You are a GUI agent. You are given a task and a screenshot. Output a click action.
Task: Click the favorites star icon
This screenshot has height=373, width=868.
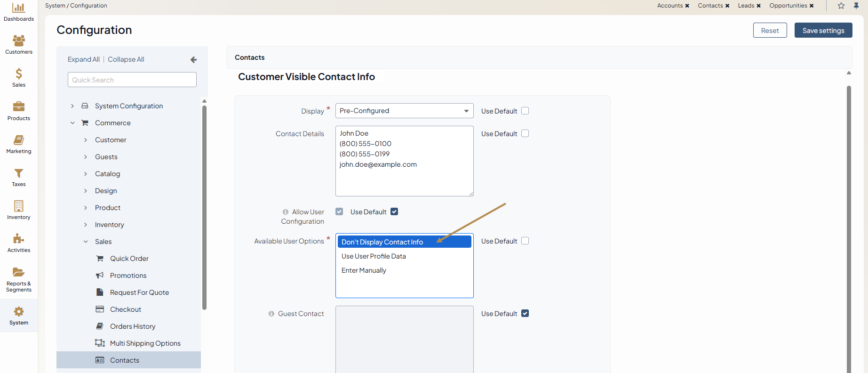point(841,6)
